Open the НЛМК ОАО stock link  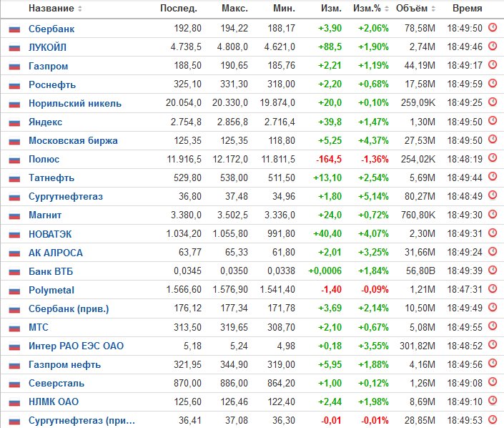(54, 402)
